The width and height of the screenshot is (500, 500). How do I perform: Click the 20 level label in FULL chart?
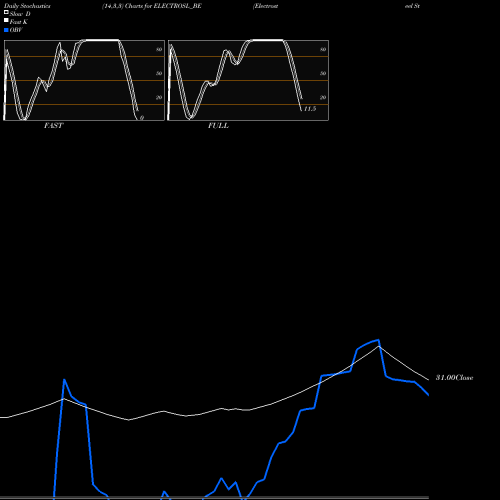click(x=323, y=97)
